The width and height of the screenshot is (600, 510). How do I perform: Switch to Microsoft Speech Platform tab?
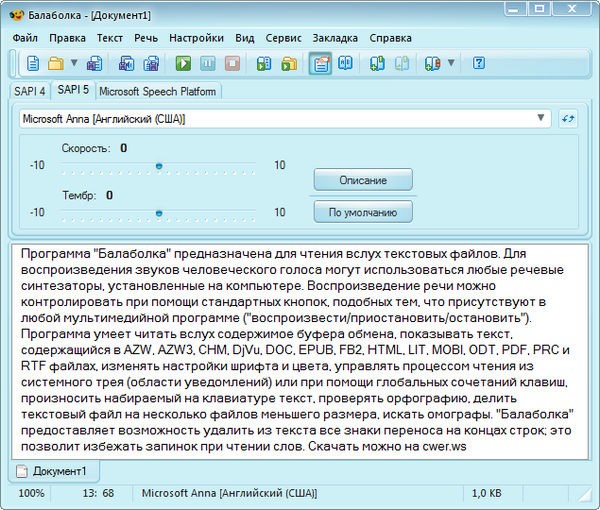coord(158,91)
